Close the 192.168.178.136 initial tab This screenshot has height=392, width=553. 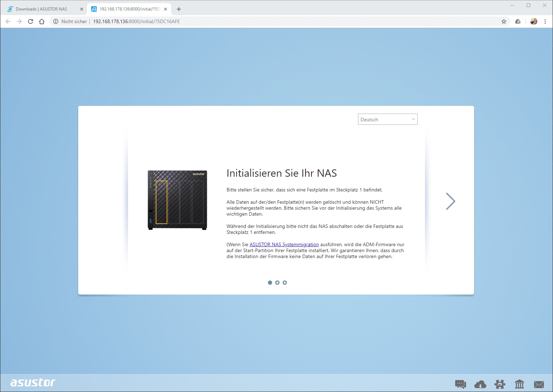pyautogui.click(x=166, y=9)
